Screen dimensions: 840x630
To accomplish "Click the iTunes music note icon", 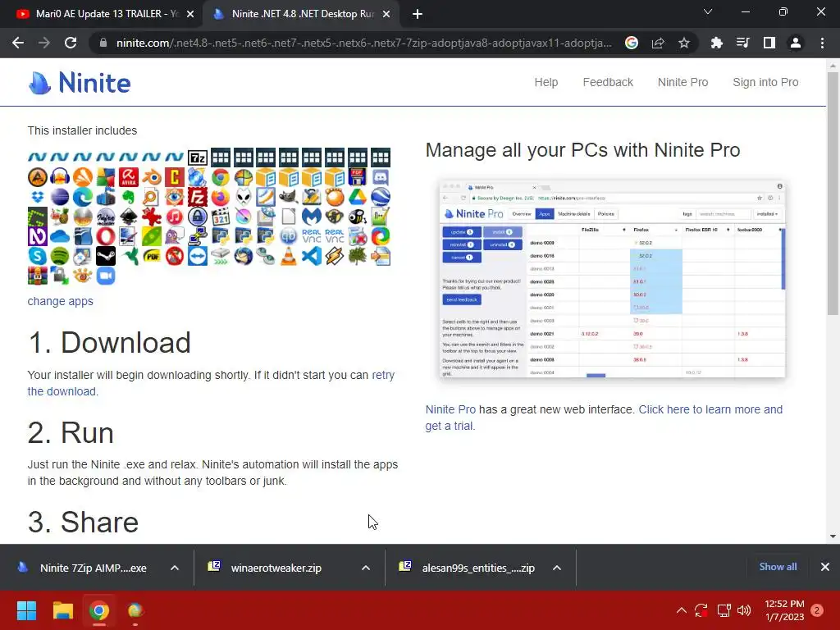I will pyautogui.click(x=175, y=217).
